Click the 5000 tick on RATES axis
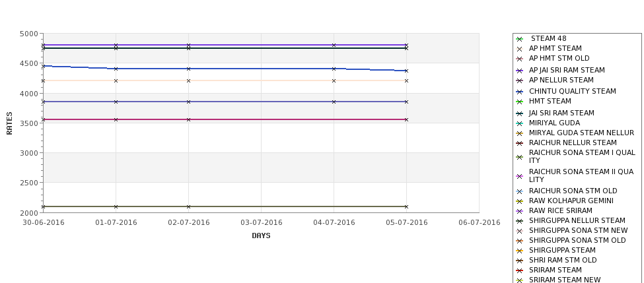Screen dimensions: 644x283 [x=29, y=34]
